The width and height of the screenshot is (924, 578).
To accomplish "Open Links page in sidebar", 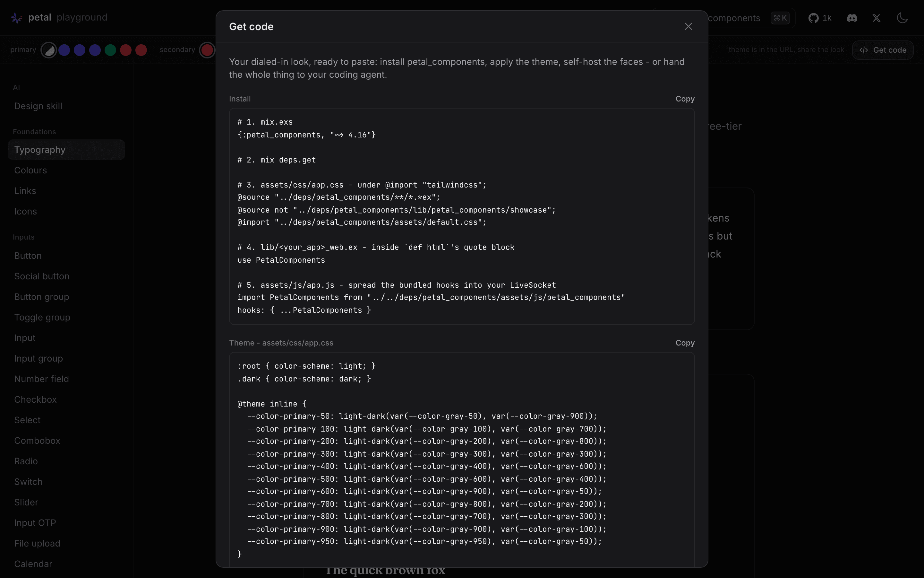I will tap(66, 191).
